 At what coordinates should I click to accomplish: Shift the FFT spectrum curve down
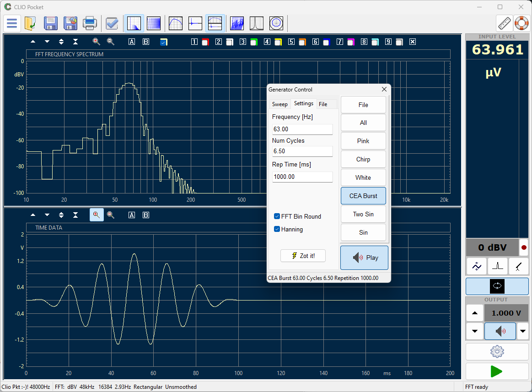click(47, 42)
